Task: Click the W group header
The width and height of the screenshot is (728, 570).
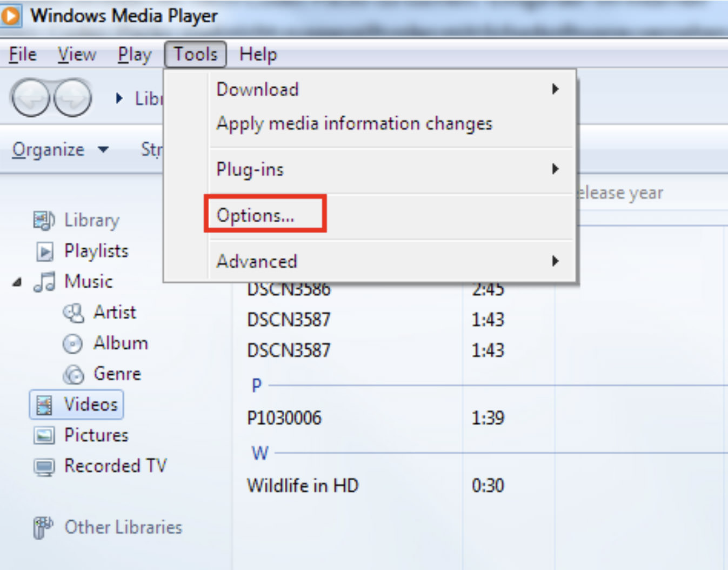Action: tap(260, 453)
